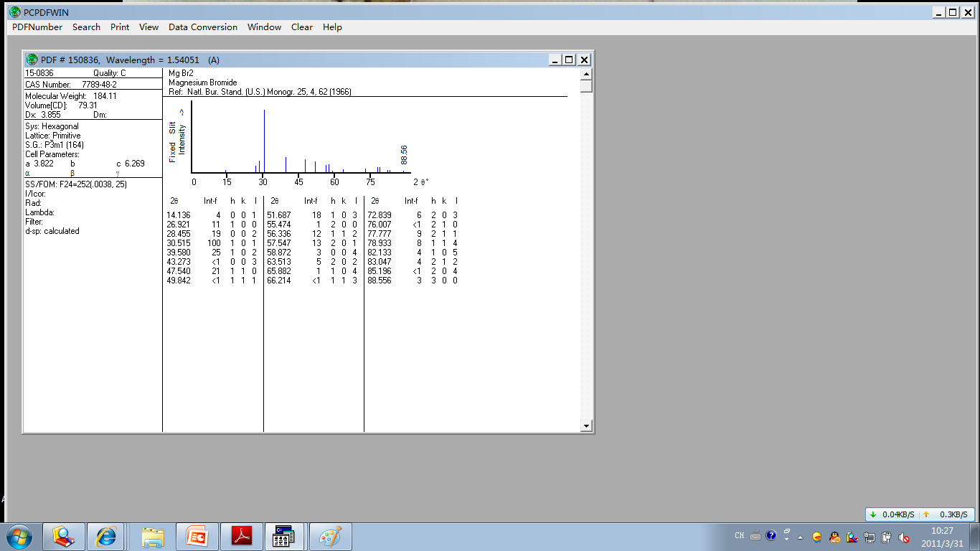Open the Window menu
980x551 pixels.
[x=264, y=27]
